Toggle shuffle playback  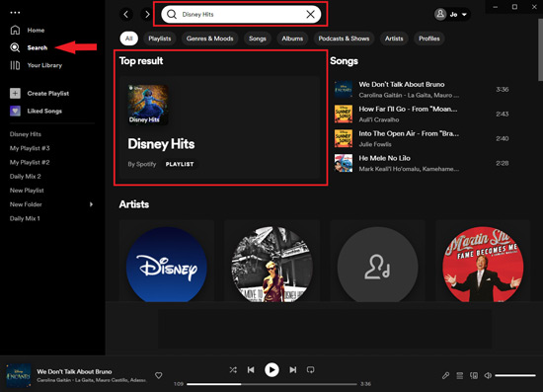point(233,370)
